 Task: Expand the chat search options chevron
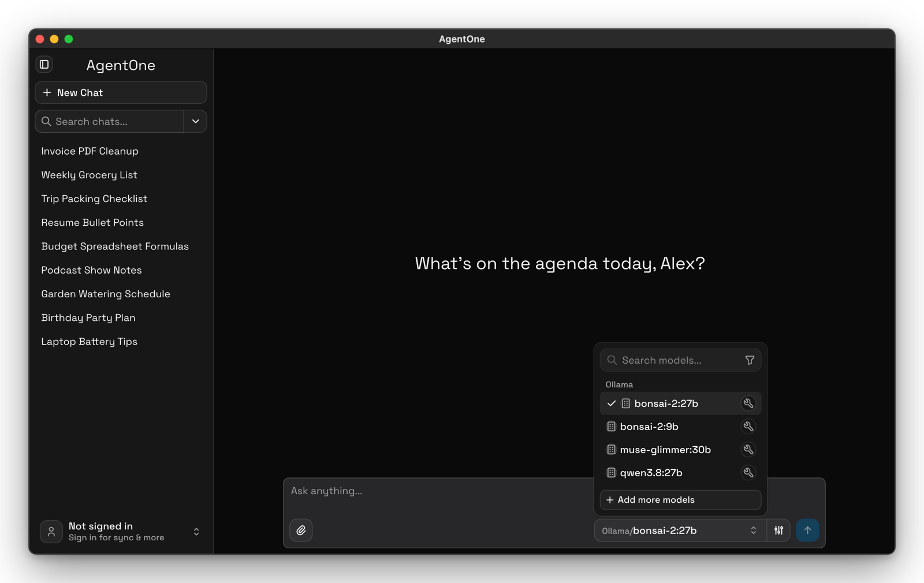(196, 121)
